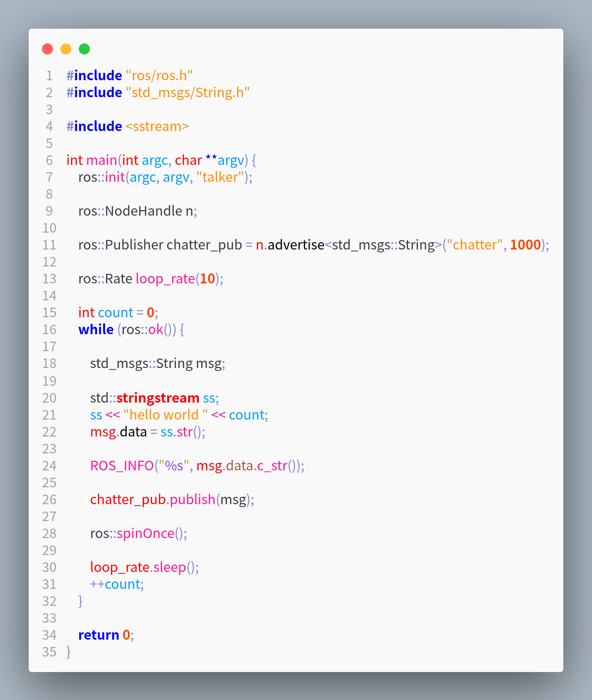The height and width of the screenshot is (700, 592).
Task: Click the "chatter" topic string
Action: 475,245
